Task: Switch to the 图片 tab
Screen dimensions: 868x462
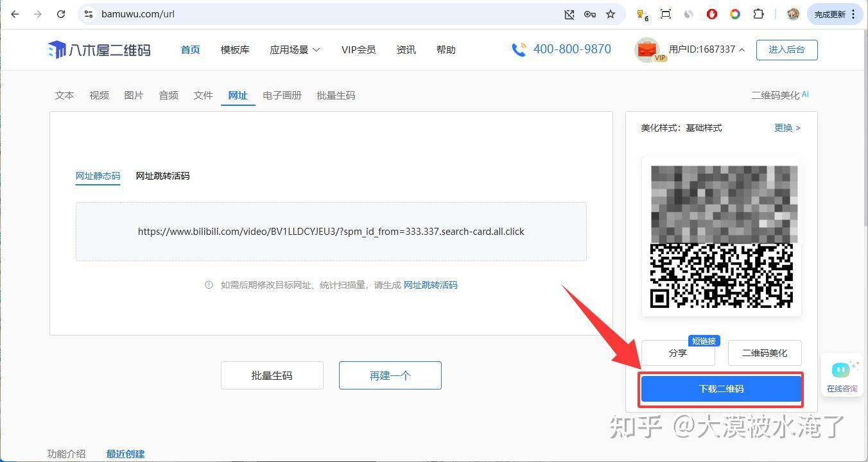Action: [x=134, y=95]
